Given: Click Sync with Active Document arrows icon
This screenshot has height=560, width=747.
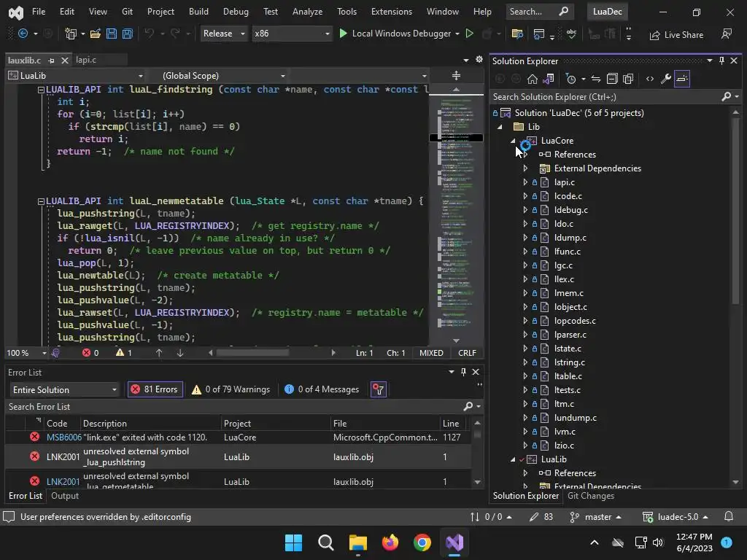Looking at the screenshot, I should 595,79.
